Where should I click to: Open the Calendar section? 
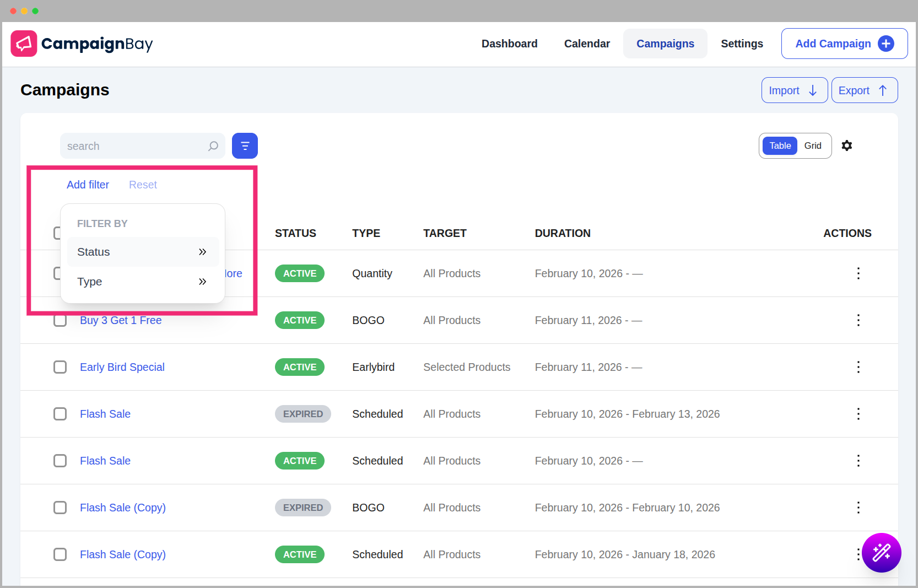587,44
